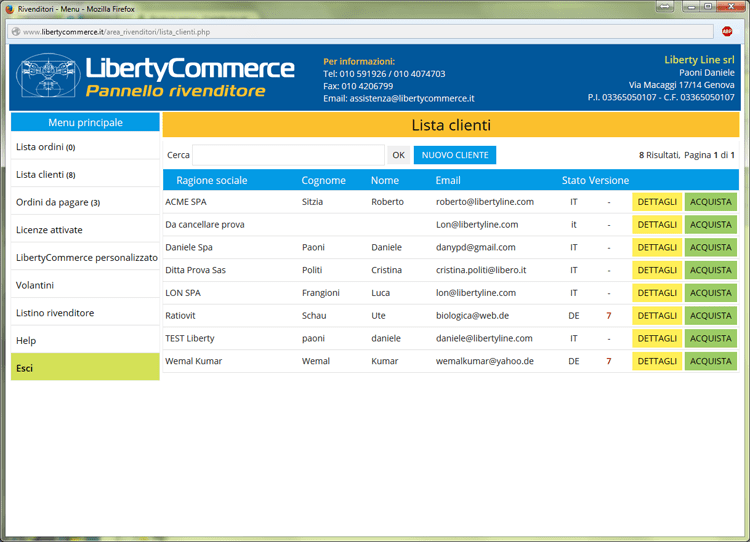Open DETTAGLI for ACME SPA
This screenshot has width=750, height=542.
point(657,202)
